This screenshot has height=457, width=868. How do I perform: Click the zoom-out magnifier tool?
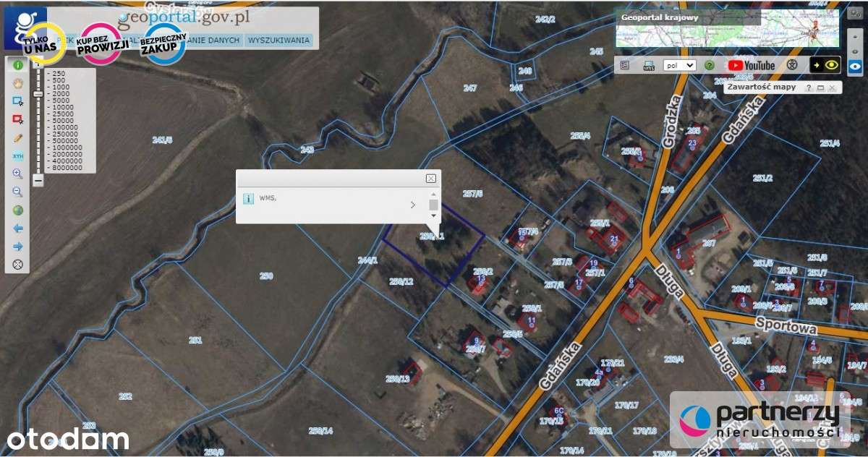(18, 192)
